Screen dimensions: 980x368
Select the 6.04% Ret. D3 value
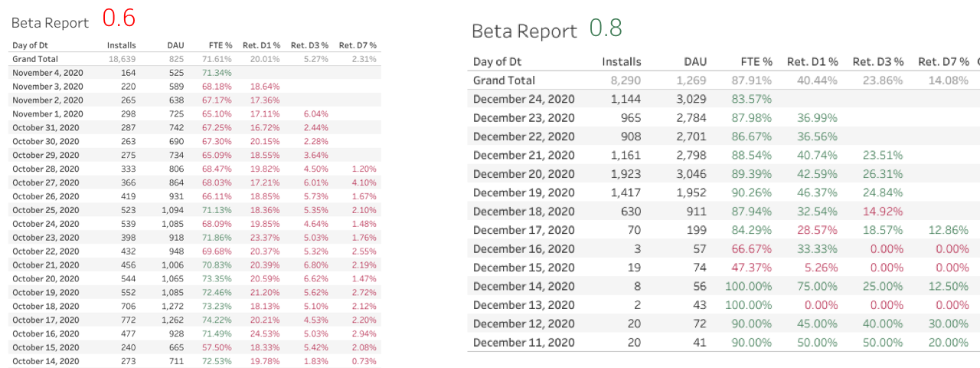tap(316, 114)
